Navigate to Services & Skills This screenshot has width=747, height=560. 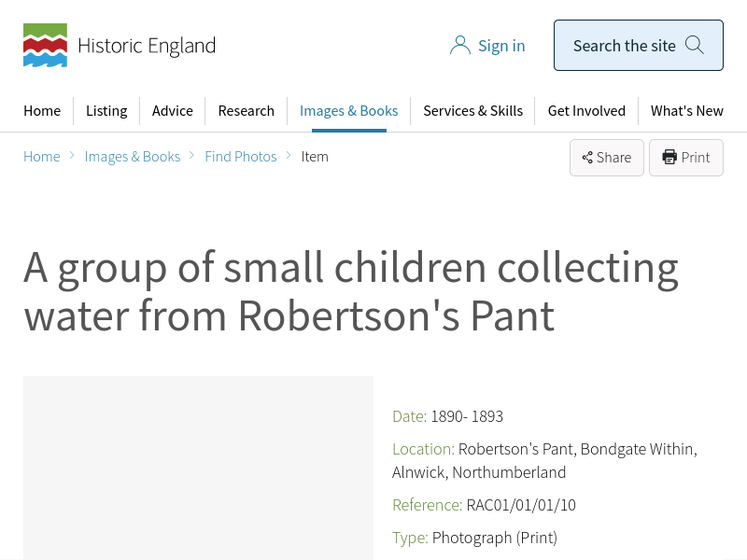click(472, 110)
